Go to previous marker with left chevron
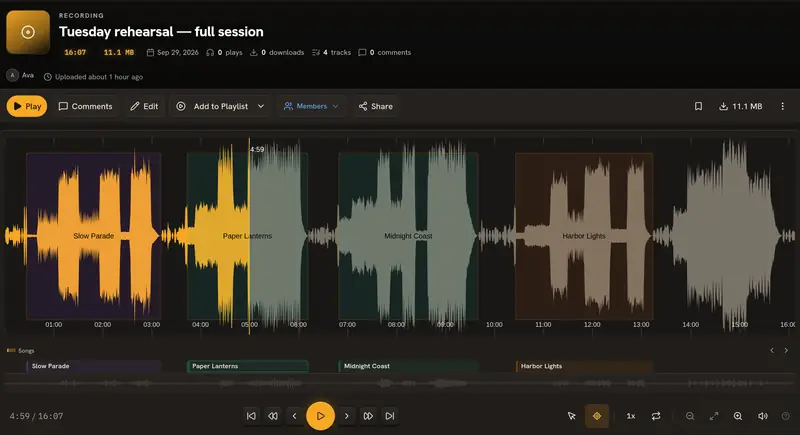800x435 pixels. (x=294, y=416)
